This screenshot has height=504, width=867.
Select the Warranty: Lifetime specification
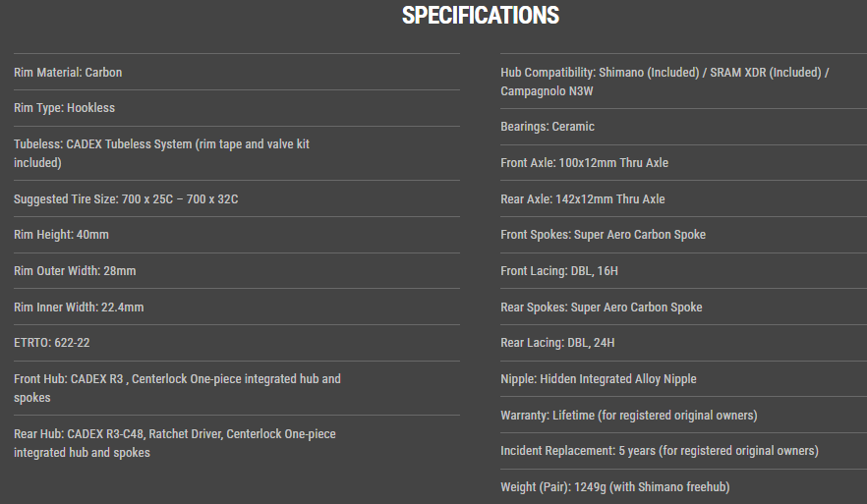(629, 416)
